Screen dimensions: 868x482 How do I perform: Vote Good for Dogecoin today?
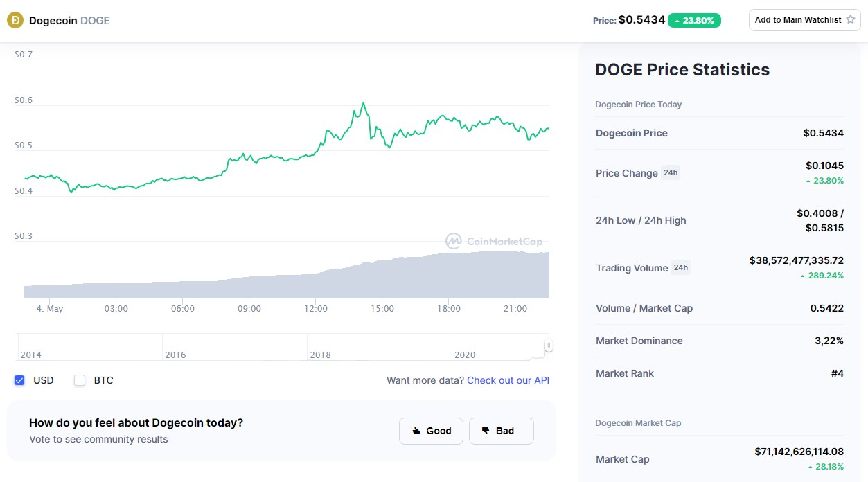coord(431,431)
